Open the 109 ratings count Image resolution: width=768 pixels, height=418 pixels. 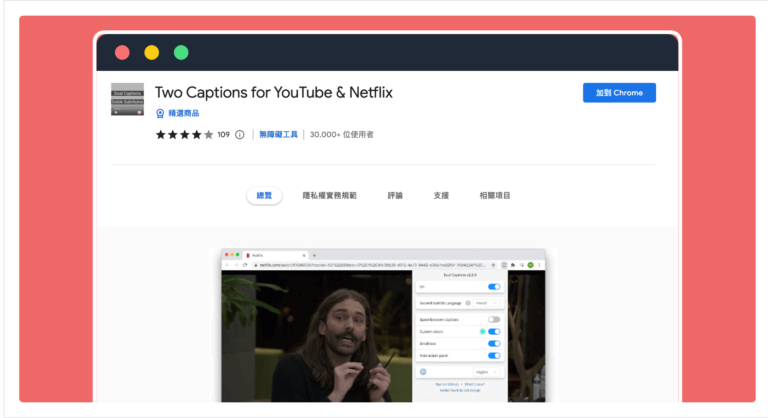click(x=223, y=134)
